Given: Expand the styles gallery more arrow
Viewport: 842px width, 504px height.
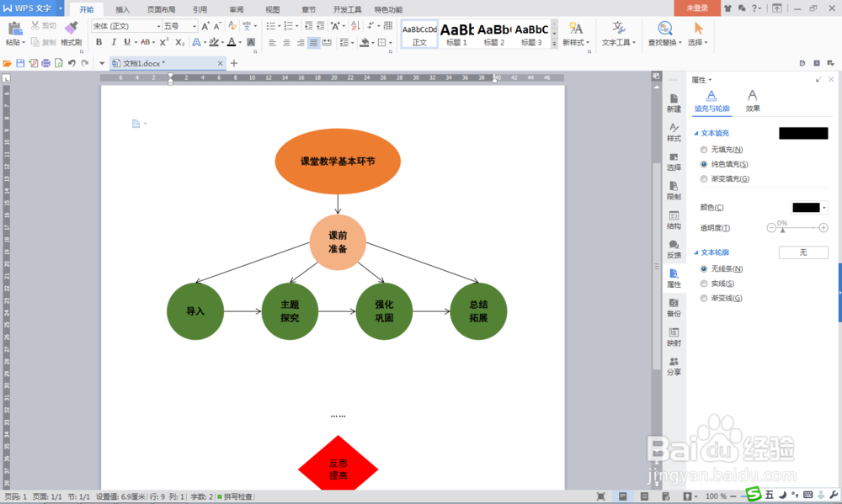Looking at the screenshot, I should 554,45.
